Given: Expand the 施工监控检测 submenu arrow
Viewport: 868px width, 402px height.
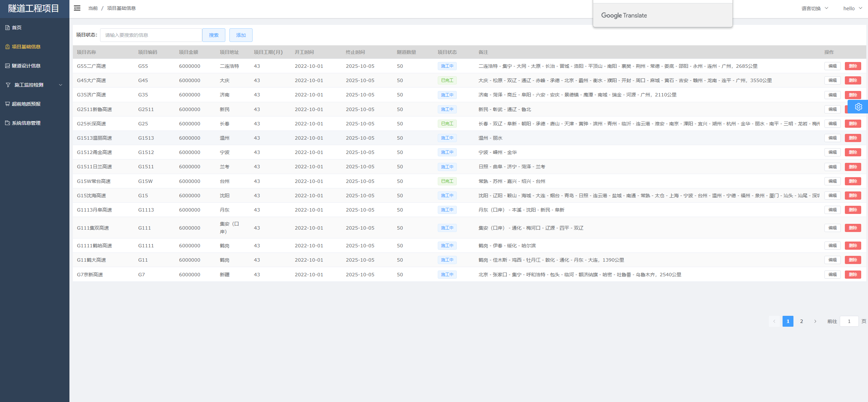Looking at the screenshot, I should point(61,85).
